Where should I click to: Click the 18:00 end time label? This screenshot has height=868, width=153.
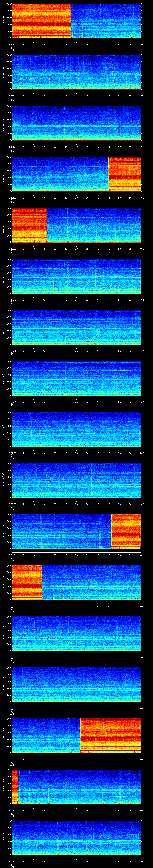point(141,198)
